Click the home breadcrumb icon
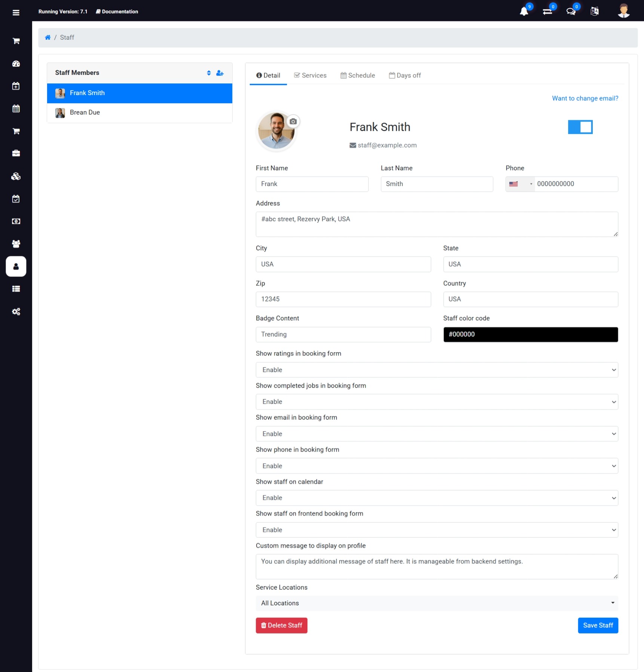 (48, 37)
